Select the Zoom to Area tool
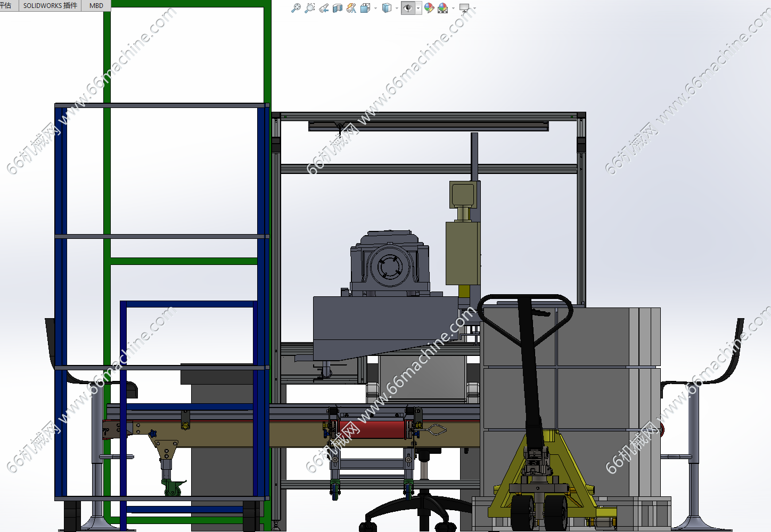This screenshot has height=532, width=771. pyautogui.click(x=309, y=8)
